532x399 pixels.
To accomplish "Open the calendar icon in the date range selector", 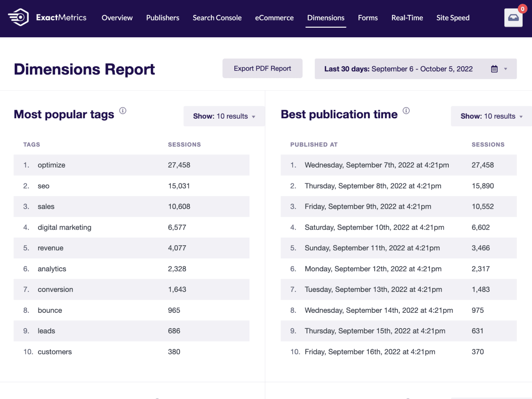I will pyautogui.click(x=494, y=69).
